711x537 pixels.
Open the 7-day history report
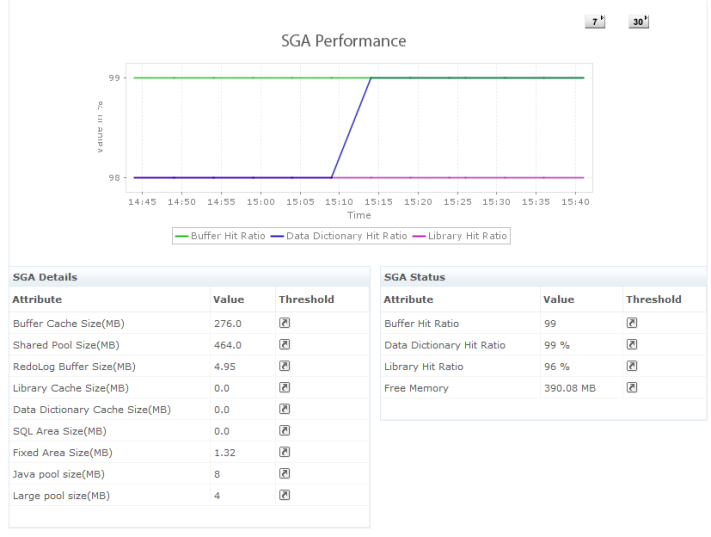[x=595, y=21]
